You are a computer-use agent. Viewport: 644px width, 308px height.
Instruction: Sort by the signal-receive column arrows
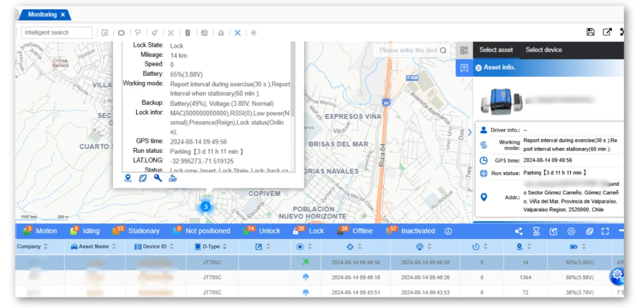click(x=428, y=247)
